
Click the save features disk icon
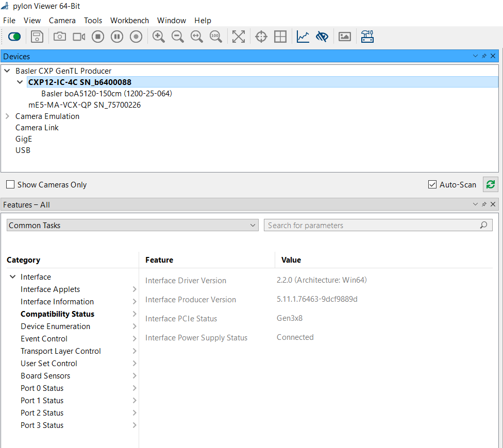pyautogui.click(x=37, y=37)
